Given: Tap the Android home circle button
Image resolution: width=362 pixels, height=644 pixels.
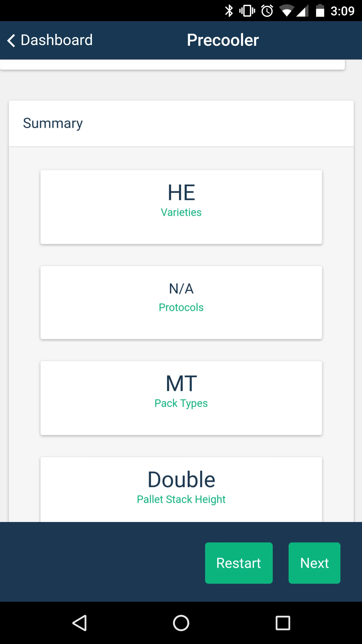Looking at the screenshot, I should point(181,623).
